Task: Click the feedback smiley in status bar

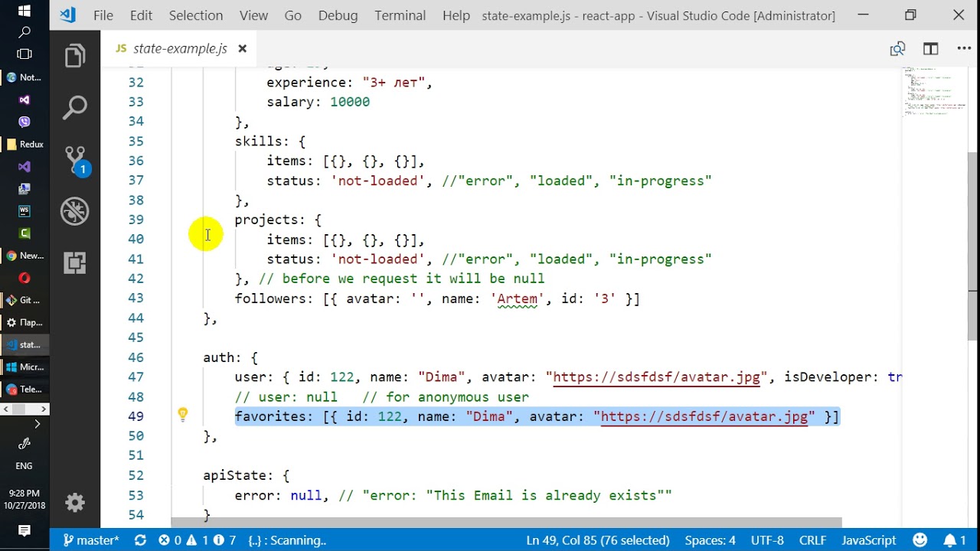Action: [920, 540]
